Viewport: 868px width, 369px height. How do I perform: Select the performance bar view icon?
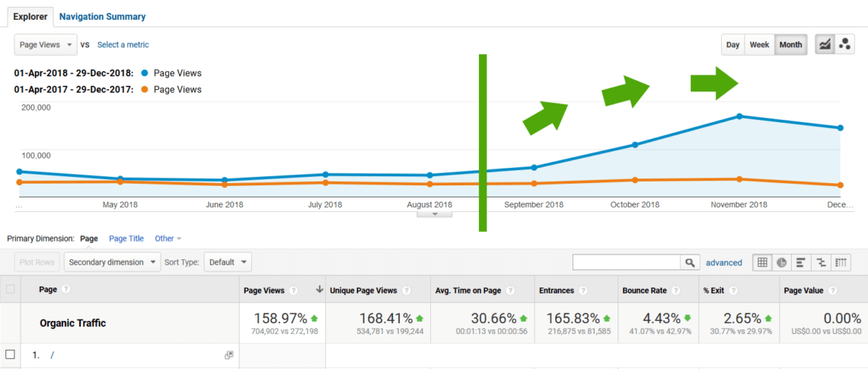802,262
